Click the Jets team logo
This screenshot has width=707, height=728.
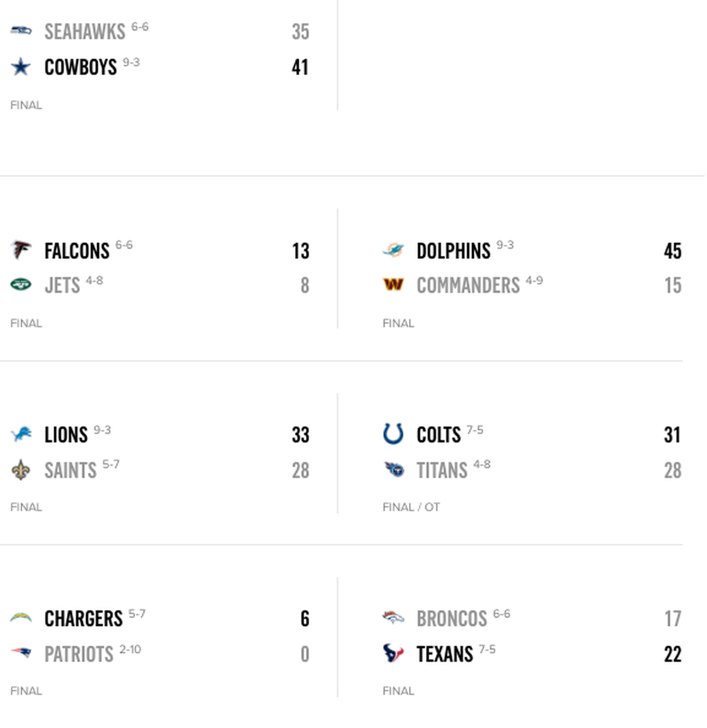point(21,285)
